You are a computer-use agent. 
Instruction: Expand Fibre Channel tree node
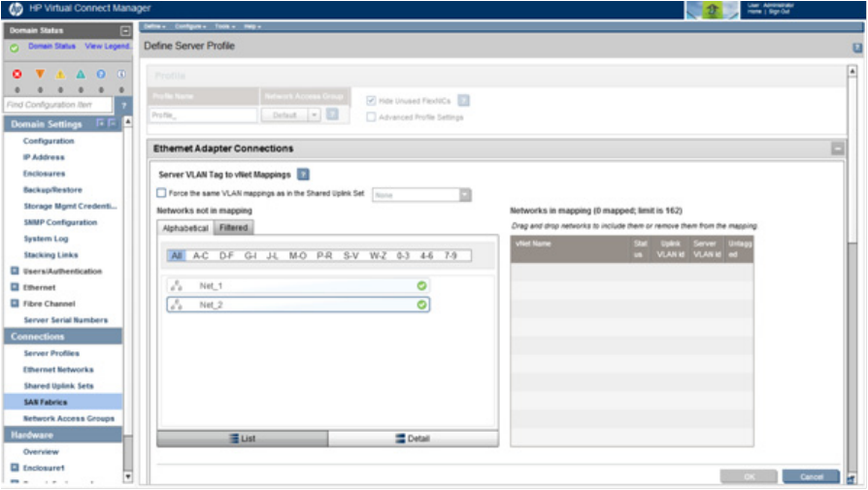tap(15, 303)
